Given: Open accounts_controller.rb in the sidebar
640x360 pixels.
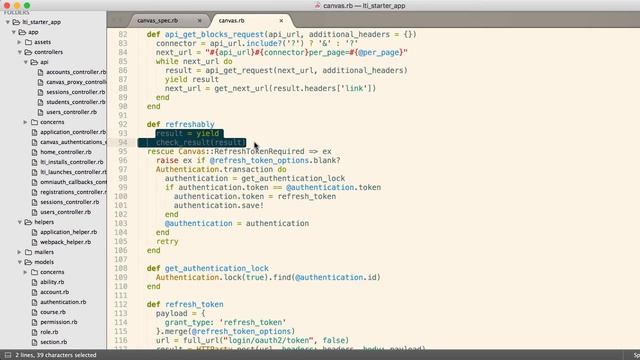Looking at the screenshot, I should (x=76, y=72).
